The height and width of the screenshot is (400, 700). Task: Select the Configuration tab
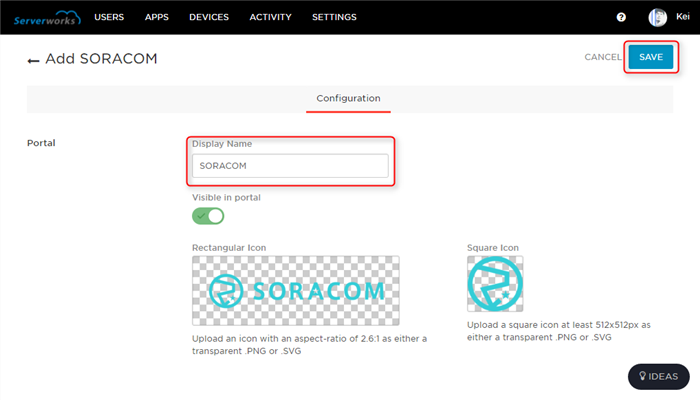click(x=348, y=99)
